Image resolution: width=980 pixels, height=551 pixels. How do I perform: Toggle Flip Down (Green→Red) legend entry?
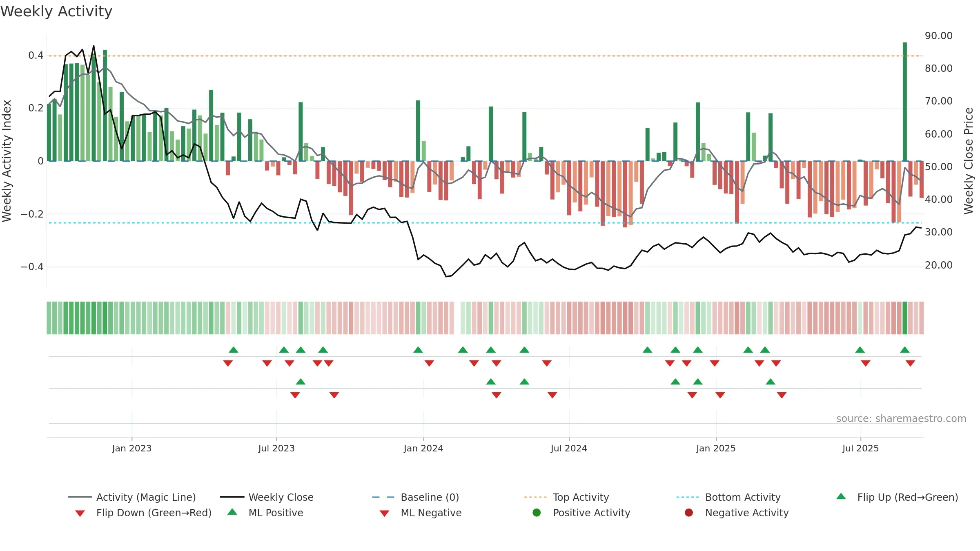pos(143,513)
